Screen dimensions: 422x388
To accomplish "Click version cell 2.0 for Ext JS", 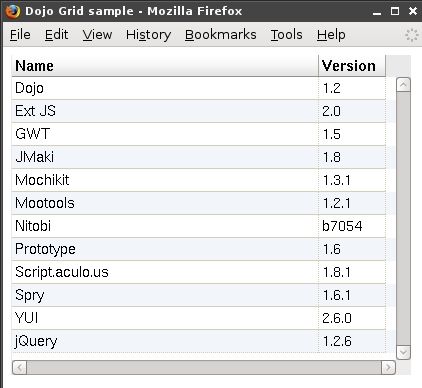I will coord(352,111).
